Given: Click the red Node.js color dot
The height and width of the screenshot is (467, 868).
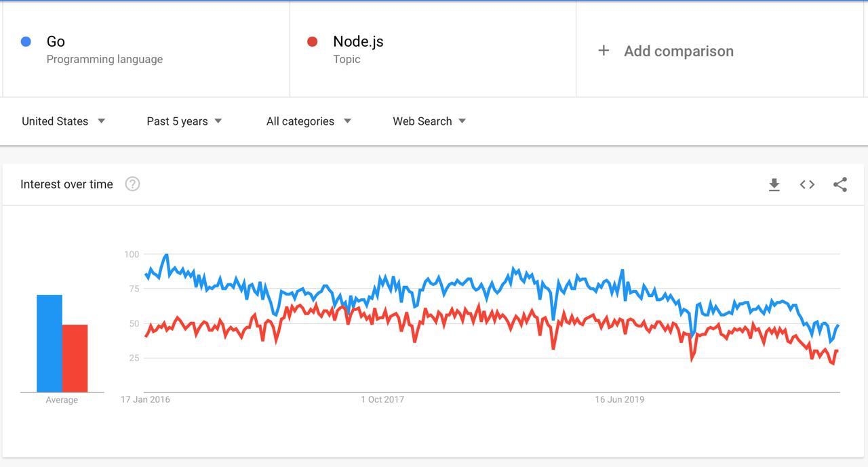Looking at the screenshot, I should tap(313, 42).
